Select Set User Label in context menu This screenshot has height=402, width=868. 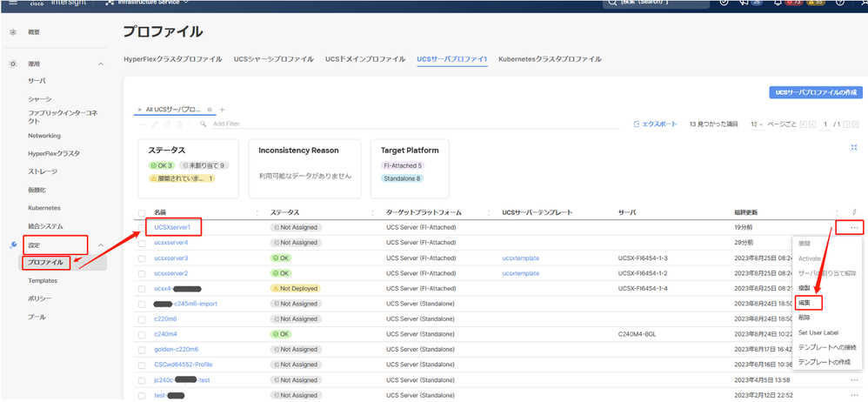coord(818,332)
